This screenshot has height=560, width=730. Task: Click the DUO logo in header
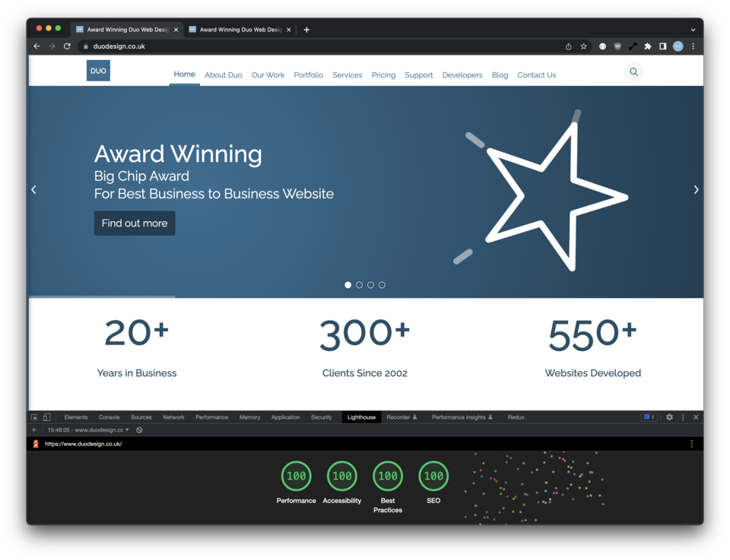click(98, 71)
